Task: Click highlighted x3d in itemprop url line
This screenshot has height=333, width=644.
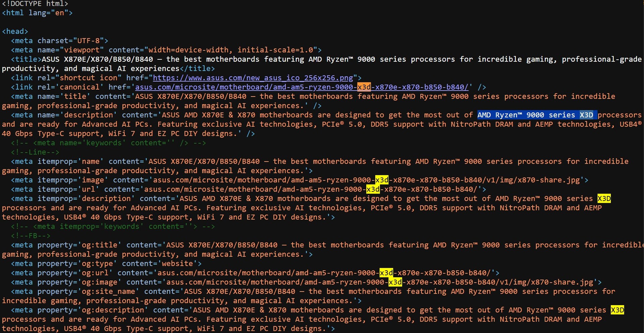Action: click(x=373, y=189)
